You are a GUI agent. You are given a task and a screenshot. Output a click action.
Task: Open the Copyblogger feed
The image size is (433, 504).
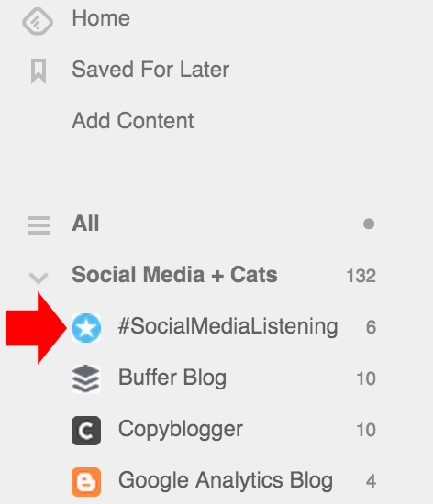click(181, 430)
